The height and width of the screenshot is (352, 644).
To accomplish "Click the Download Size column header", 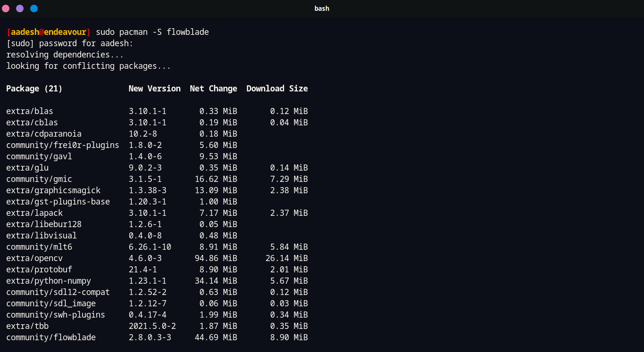I will click(x=277, y=88).
